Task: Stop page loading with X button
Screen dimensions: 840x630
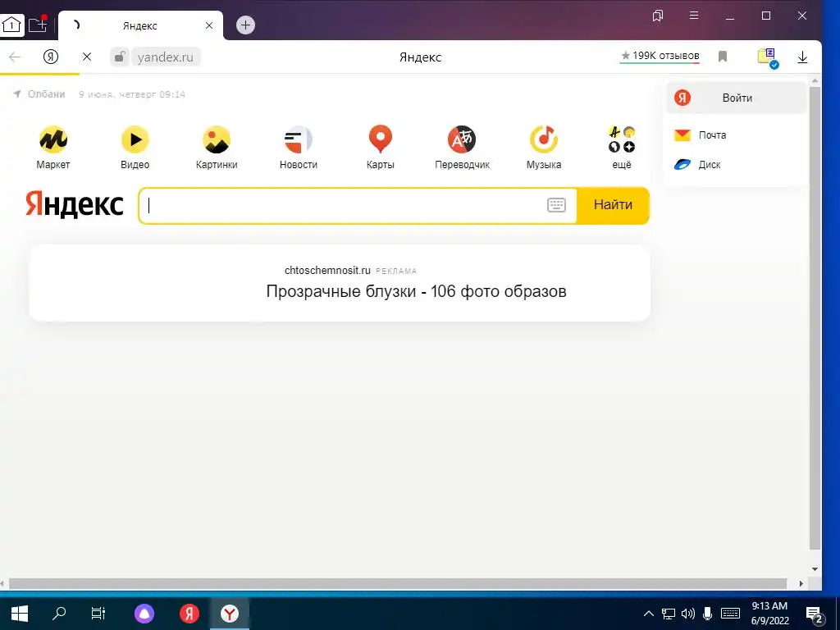Action: (x=87, y=57)
